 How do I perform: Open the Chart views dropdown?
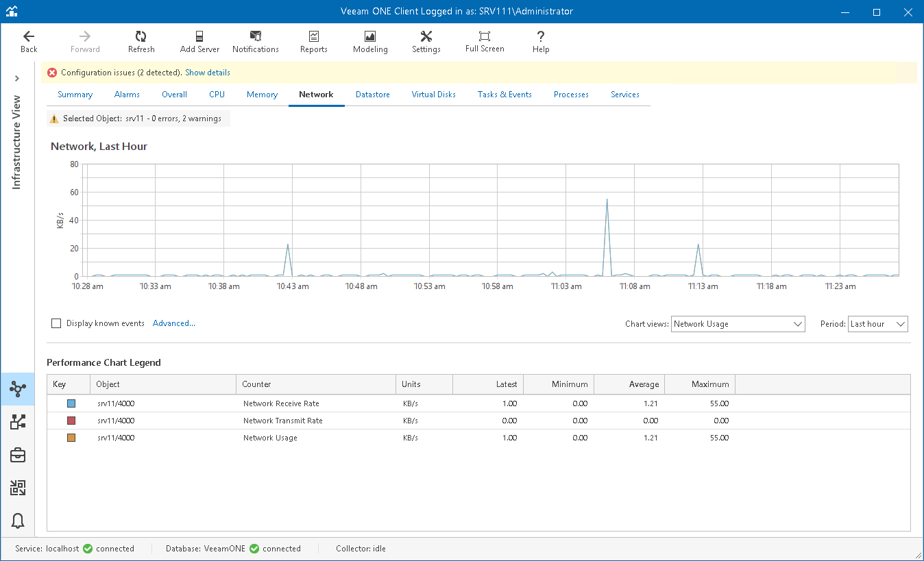click(x=738, y=324)
